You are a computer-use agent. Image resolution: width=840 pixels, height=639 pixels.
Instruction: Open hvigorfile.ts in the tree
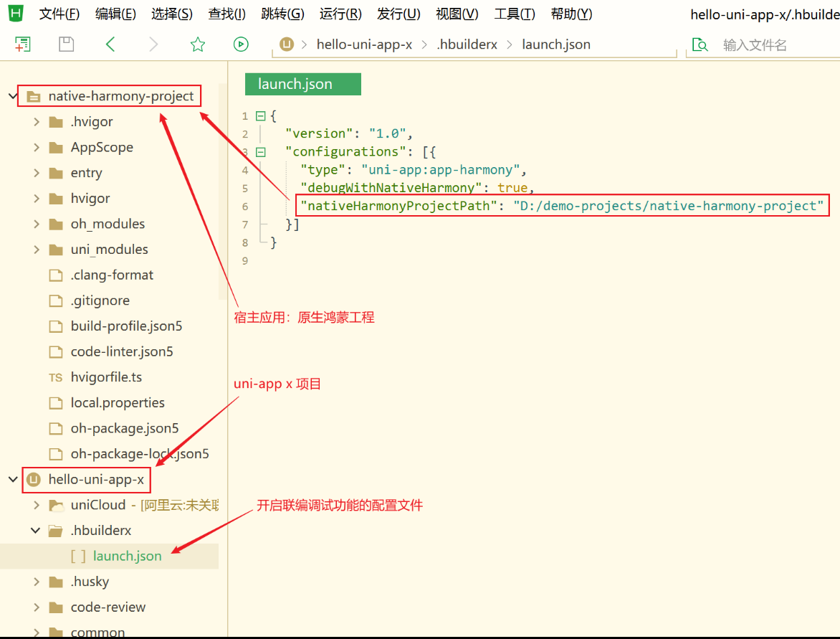[x=106, y=377]
